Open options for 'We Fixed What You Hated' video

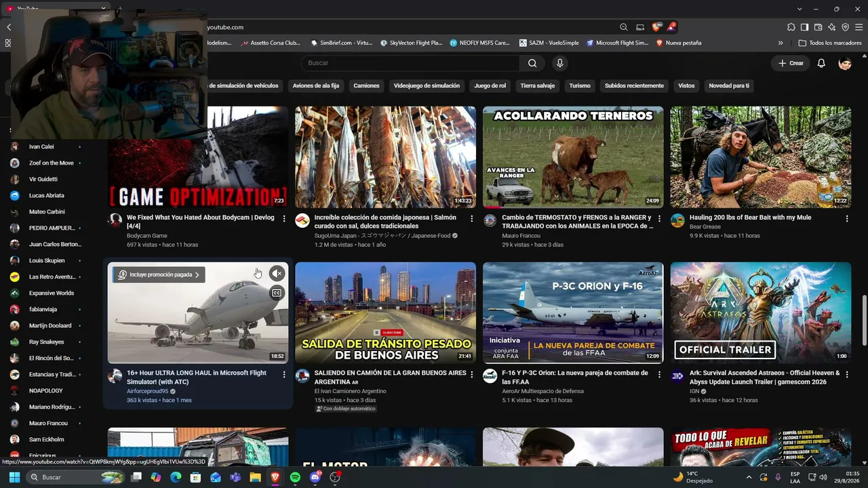(284, 219)
